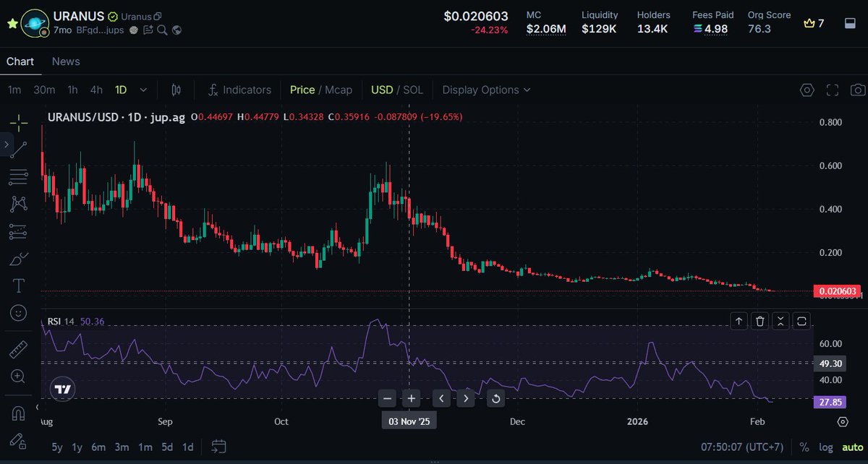Viewport: 868px width, 464px height.
Task: Open the horizontal lines (Fibonacci) tool
Action: (19, 176)
